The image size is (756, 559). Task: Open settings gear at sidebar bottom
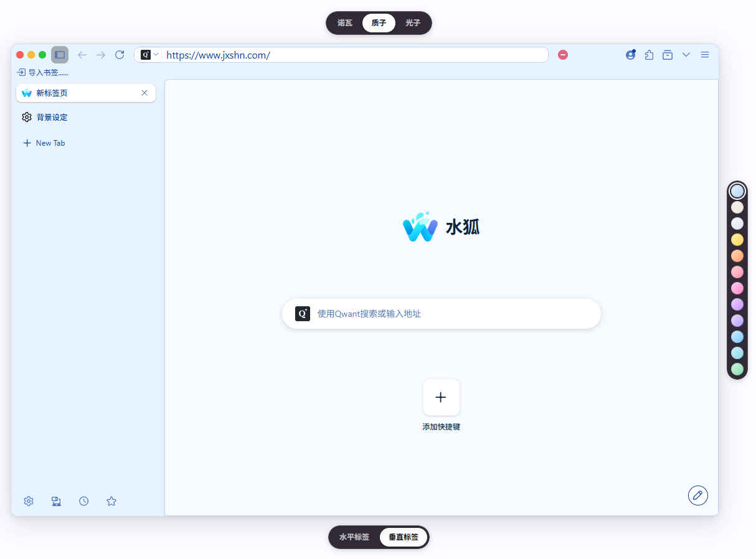click(x=29, y=501)
